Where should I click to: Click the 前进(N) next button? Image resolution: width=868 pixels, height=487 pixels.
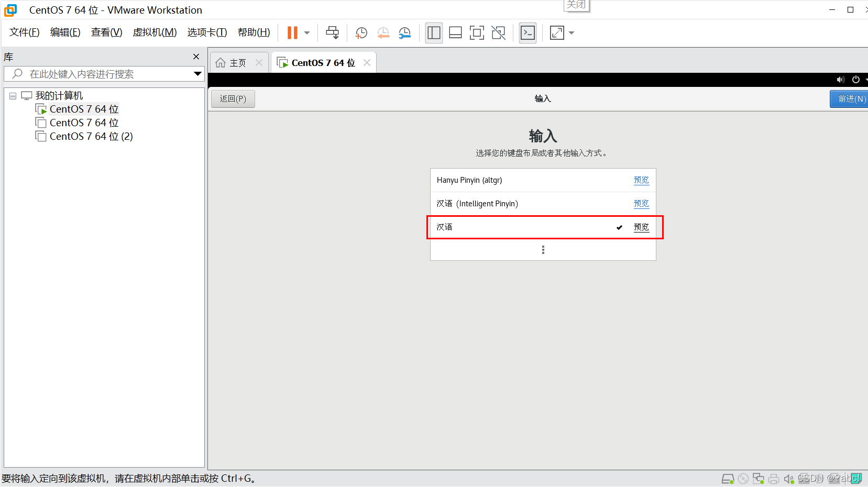[x=850, y=98]
